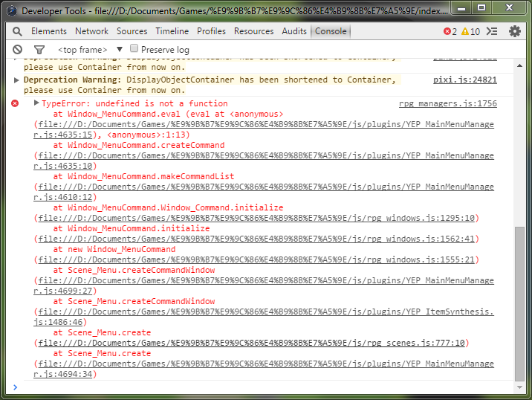Clear the console log
Image resolution: width=532 pixels, height=400 pixels.
[17, 50]
